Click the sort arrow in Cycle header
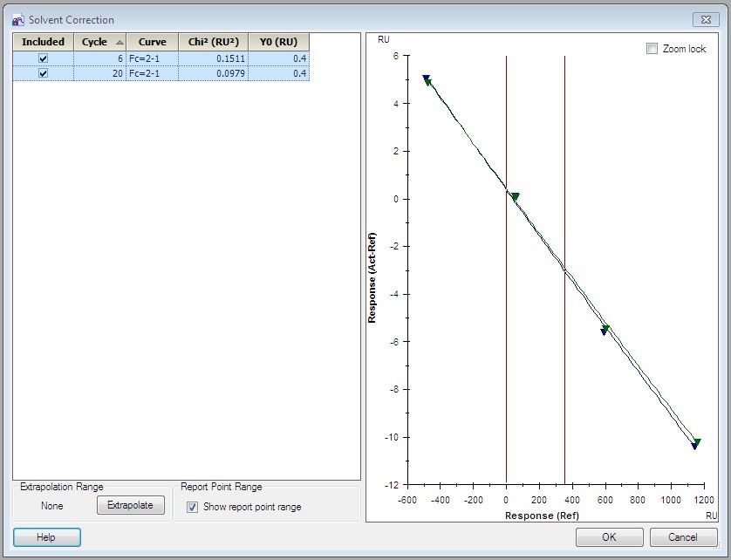This screenshot has height=560, width=731. [120, 42]
